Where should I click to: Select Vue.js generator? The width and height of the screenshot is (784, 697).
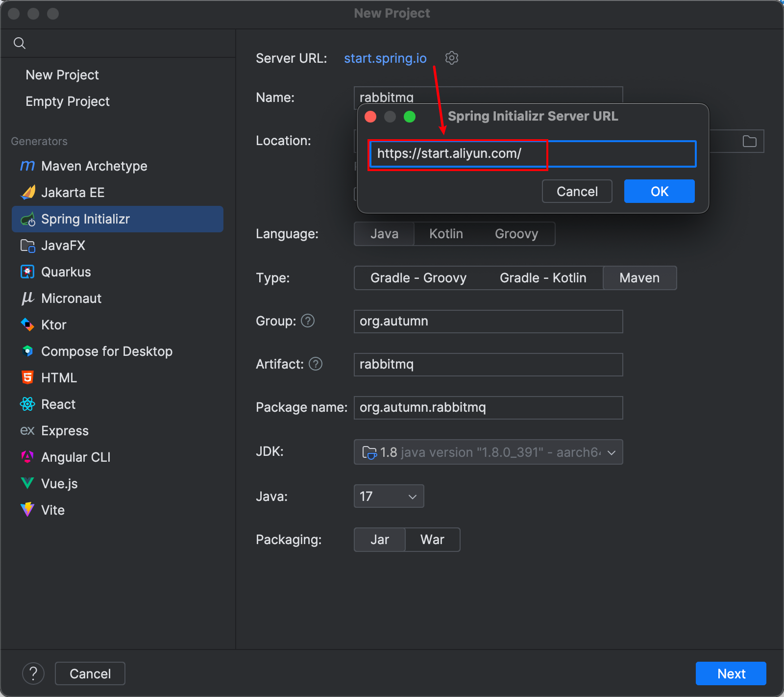click(118, 484)
